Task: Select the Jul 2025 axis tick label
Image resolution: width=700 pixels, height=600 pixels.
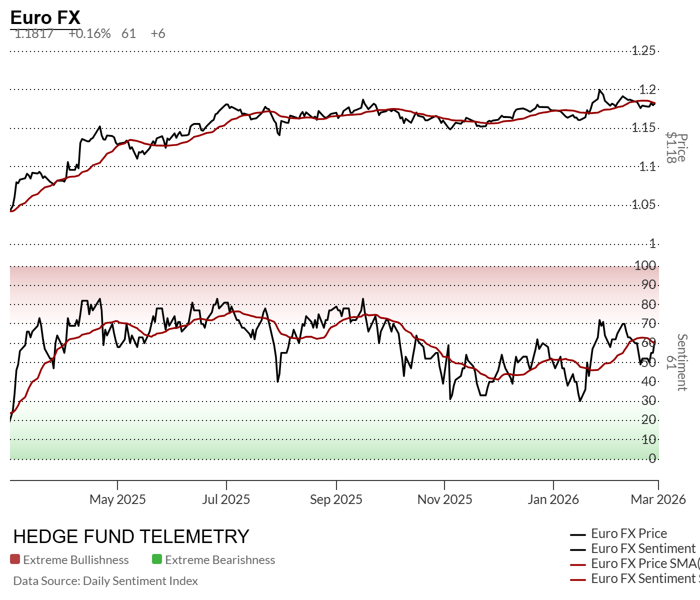Action: coord(226,499)
